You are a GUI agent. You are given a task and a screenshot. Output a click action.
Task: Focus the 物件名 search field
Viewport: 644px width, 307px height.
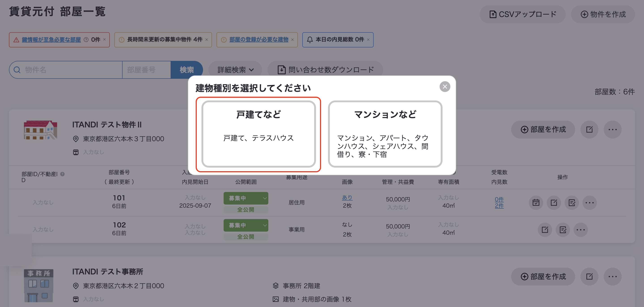pos(66,70)
